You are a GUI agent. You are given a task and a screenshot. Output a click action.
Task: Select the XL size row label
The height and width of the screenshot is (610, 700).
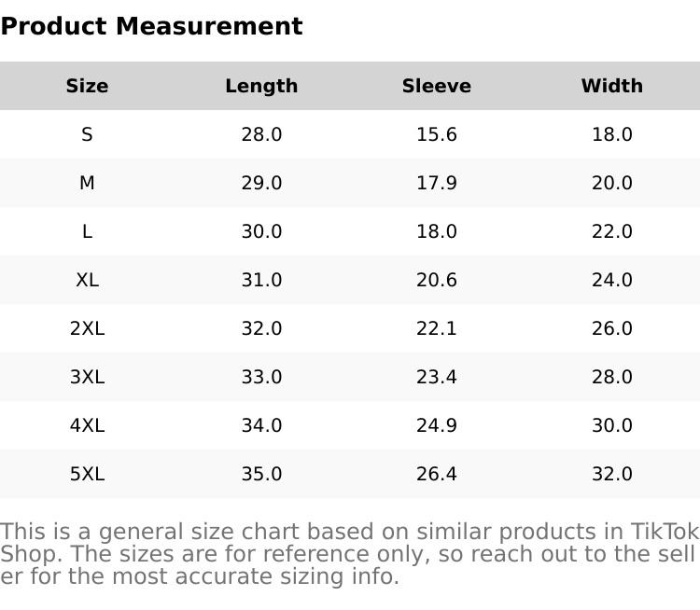[x=87, y=280]
